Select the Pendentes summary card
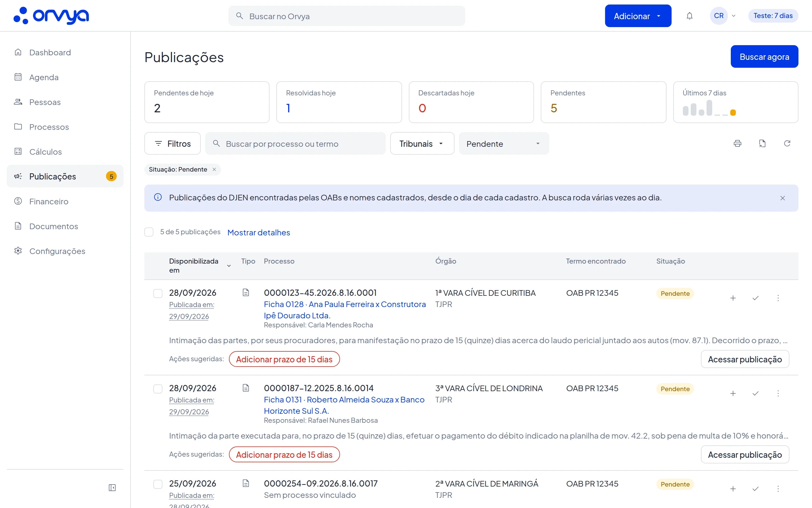The image size is (812, 508). 603,102
